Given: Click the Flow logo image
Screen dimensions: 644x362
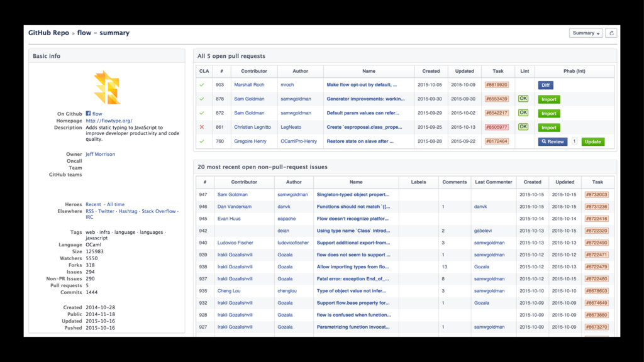Looking at the screenshot, I should pos(107,87).
